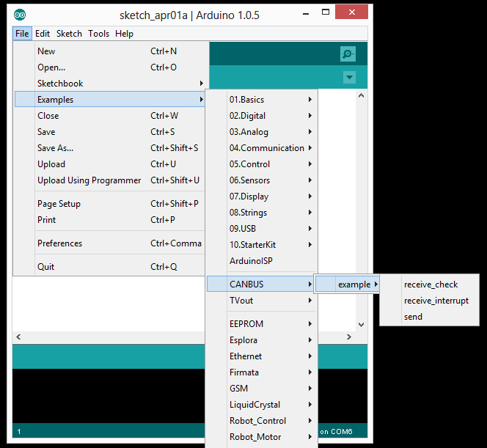The width and height of the screenshot is (487, 448).
Task: Expand the 07.Display examples
Action: (262, 197)
